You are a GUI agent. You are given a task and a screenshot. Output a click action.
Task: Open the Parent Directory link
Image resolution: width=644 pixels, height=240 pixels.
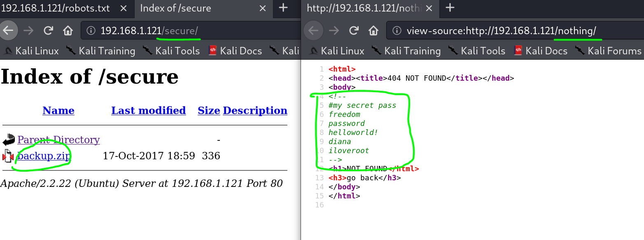click(x=58, y=140)
